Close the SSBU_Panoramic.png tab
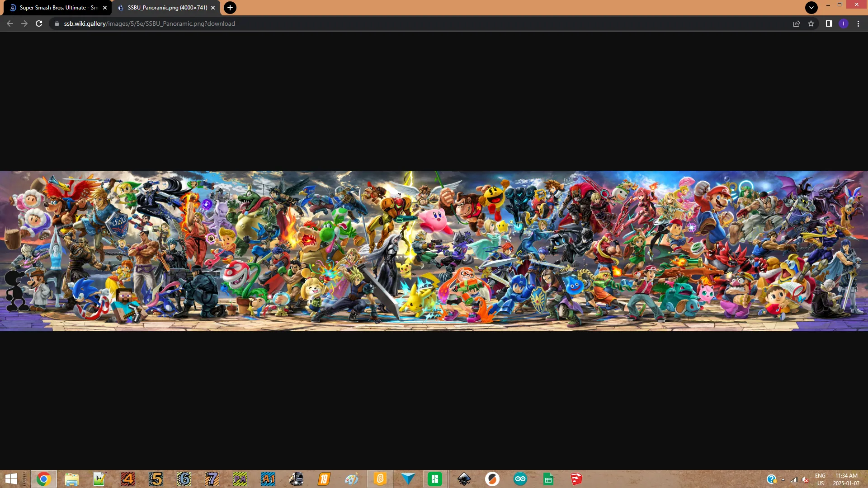The height and width of the screenshot is (488, 868). (213, 8)
